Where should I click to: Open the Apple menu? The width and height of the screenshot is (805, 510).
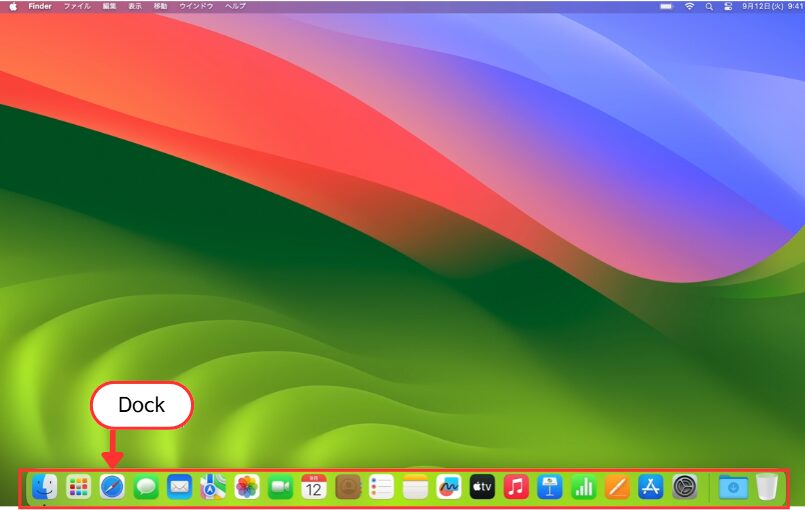(x=13, y=6)
